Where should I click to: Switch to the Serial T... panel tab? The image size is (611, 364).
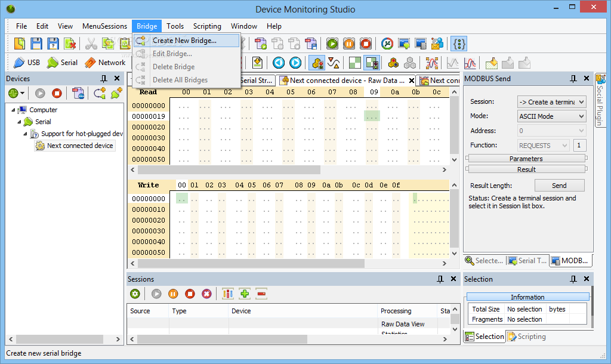(x=527, y=261)
